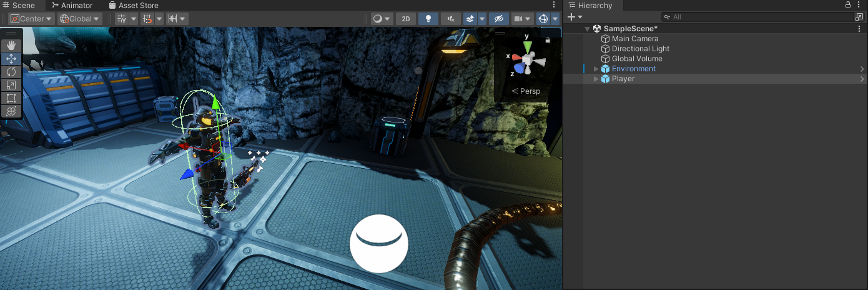868x290 pixels.
Task: Click the center cube of the orientation gizmo
Action: pos(528,60)
